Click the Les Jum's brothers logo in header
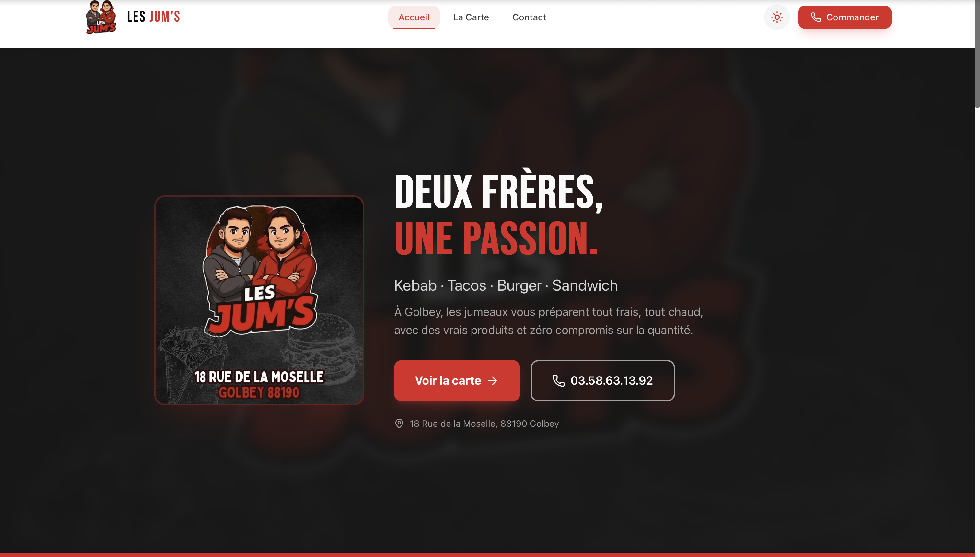 [x=101, y=17]
